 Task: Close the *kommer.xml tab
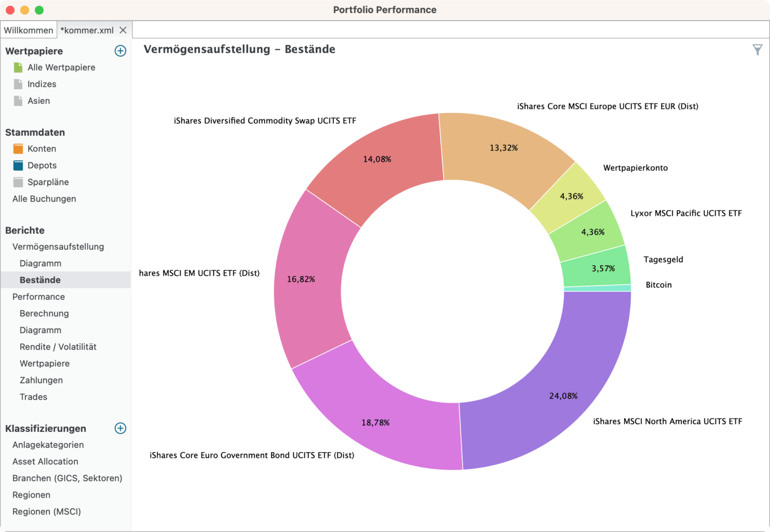pyautogui.click(x=123, y=30)
